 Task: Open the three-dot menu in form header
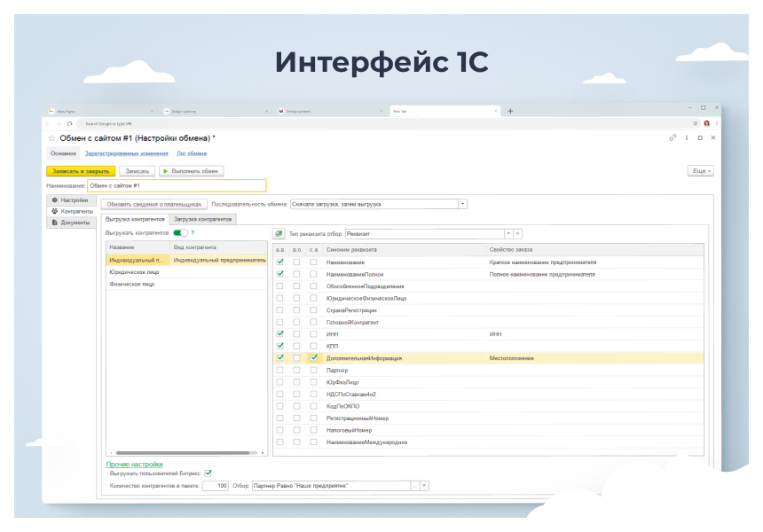pos(687,138)
